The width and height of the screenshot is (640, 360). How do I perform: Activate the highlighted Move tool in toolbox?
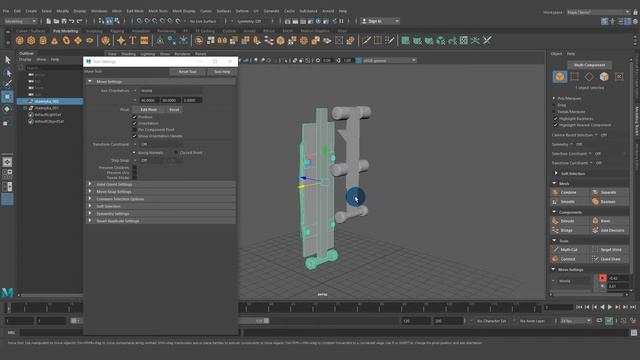coord(7,97)
